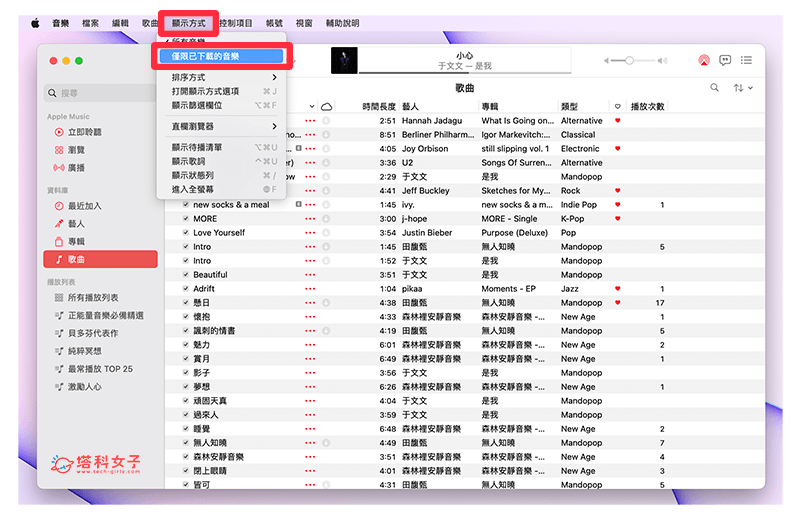The height and width of the screenshot is (524, 800).
Task: Click the AirPlay icon
Action: (704, 60)
